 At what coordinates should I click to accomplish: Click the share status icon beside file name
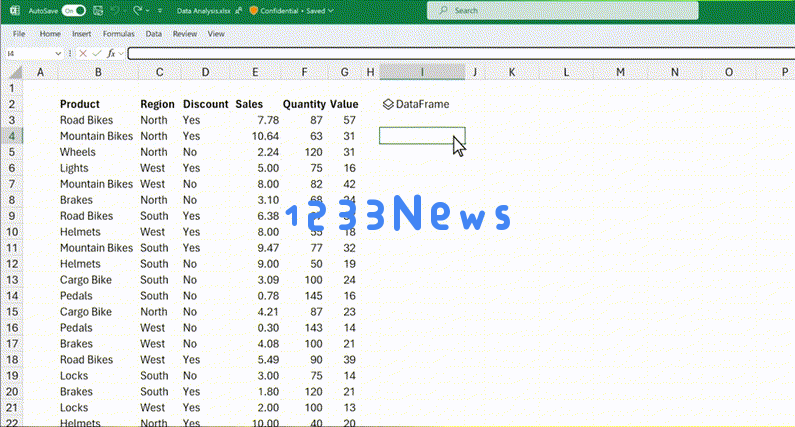[239, 11]
